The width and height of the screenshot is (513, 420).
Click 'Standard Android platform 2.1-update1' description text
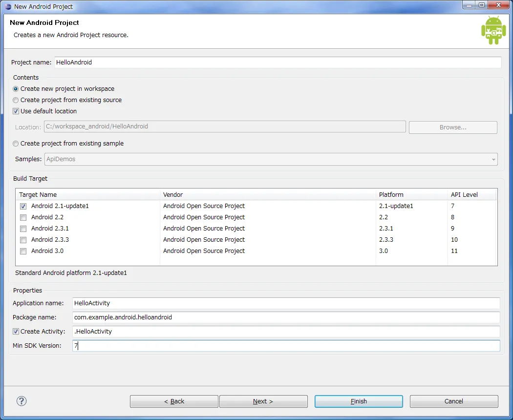pos(71,273)
